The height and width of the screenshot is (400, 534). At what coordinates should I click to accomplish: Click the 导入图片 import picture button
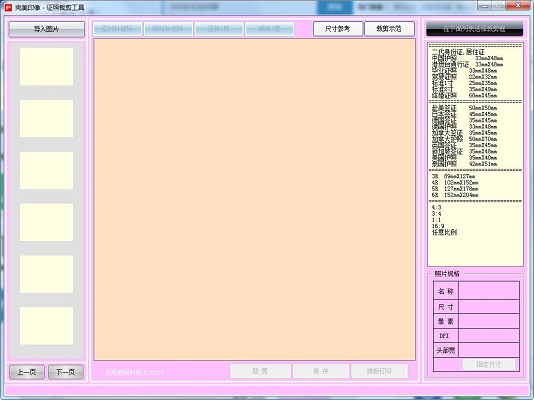coord(47,29)
